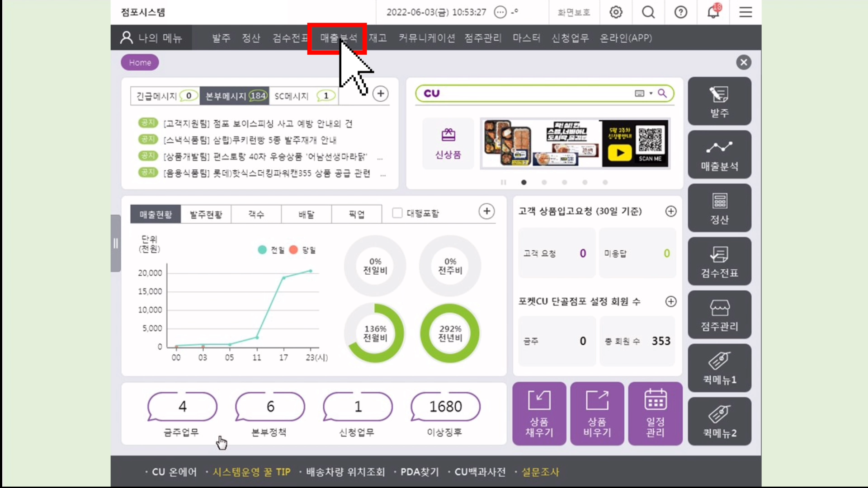Toggle the 대행포함 checkbox
This screenshot has width=868, height=488.
(397, 213)
